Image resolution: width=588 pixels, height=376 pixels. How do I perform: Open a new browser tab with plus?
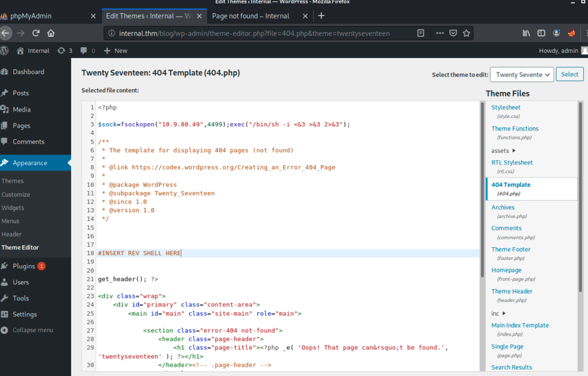[321, 16]
